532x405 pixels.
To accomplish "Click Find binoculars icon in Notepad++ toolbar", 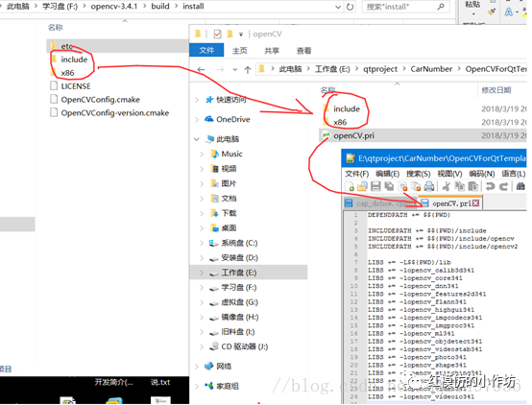I will point(520,186).
